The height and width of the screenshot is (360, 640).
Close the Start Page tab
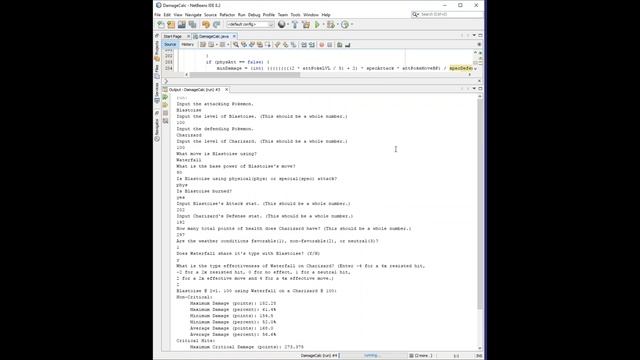188,36
